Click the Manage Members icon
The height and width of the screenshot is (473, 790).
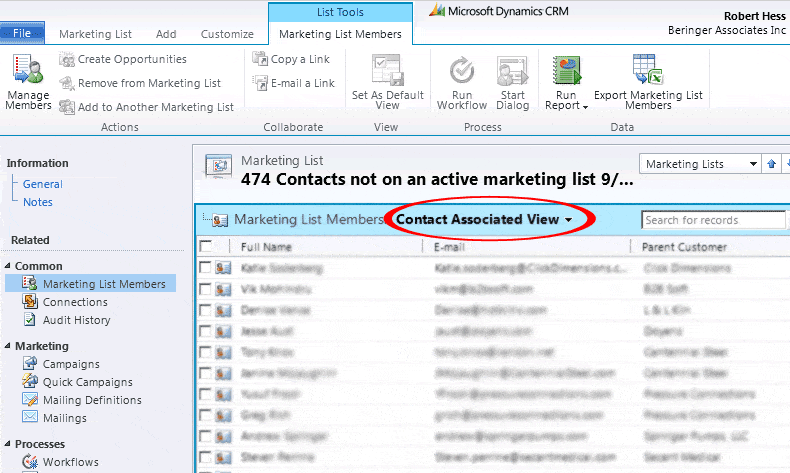tap(28, 70)
